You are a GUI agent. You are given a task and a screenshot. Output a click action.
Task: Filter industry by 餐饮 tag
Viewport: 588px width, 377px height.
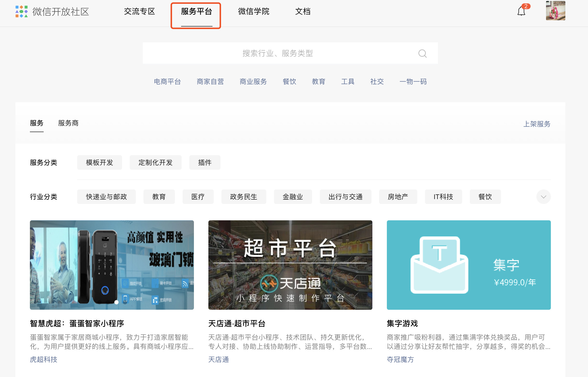(x=485, y=197)
